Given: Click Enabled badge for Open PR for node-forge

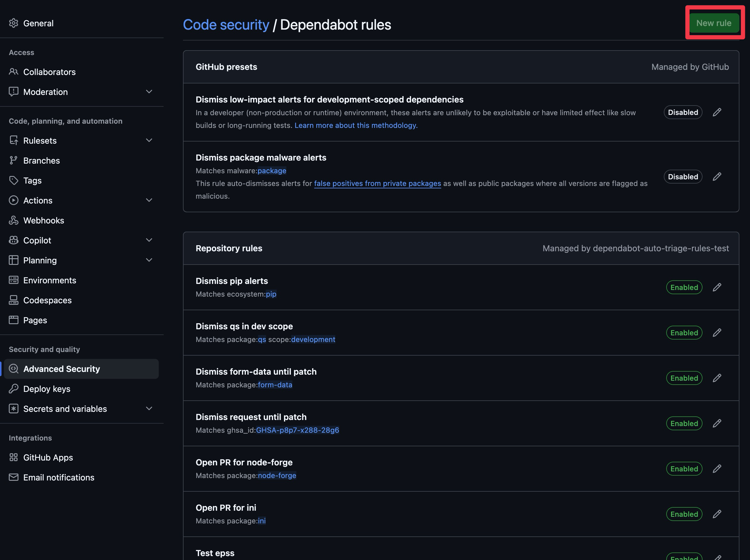Looking at the screenshot, I should coord(684,469).
